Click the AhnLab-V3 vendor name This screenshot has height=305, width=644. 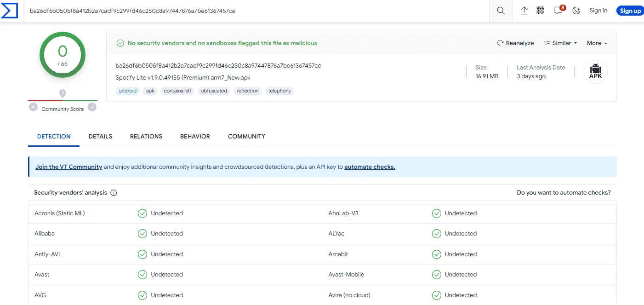[343, 213]
